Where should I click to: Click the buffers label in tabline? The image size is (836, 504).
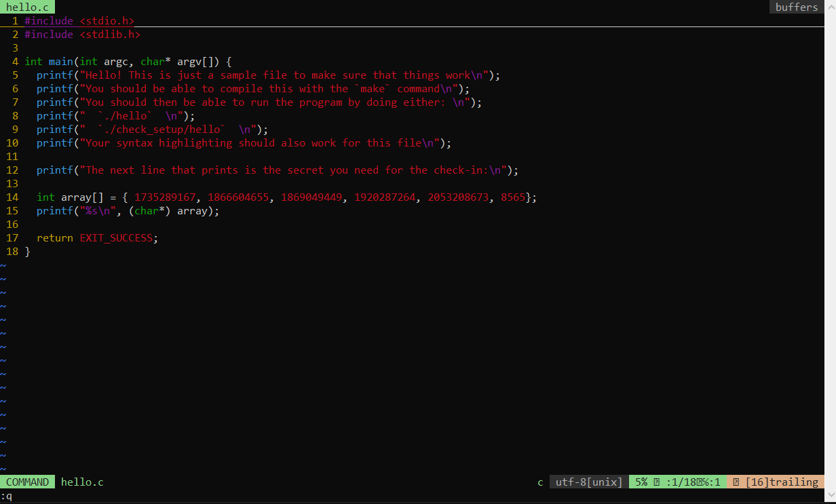click(797, 7)
